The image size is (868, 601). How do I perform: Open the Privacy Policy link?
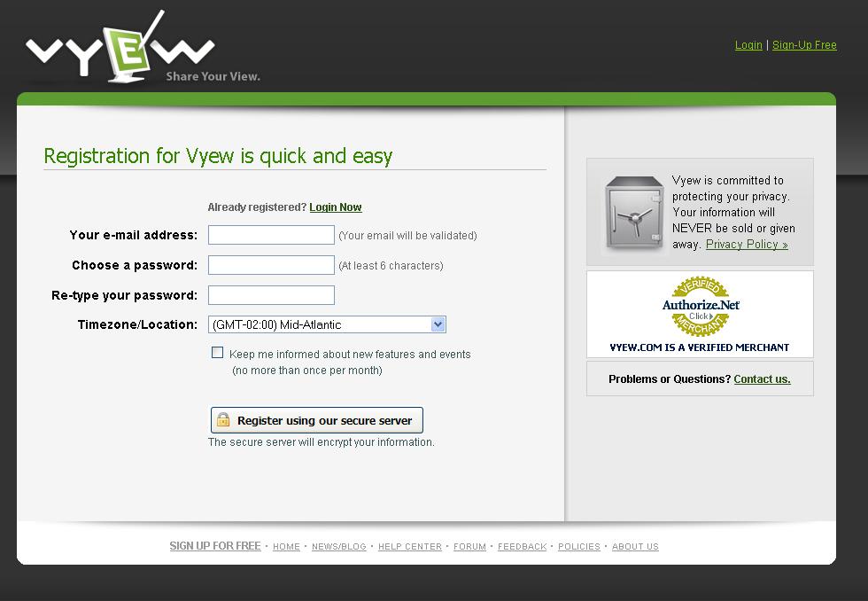tap(747, 245)
